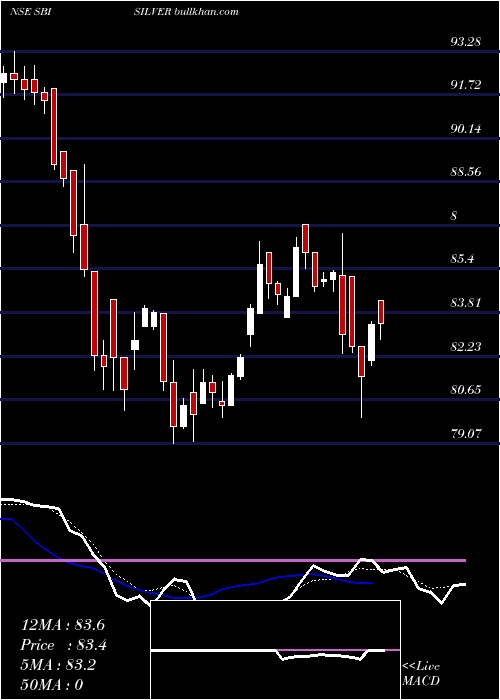Click the 5MA : 83.2 value
Screen dimensions: 500x700
point(59,665)
